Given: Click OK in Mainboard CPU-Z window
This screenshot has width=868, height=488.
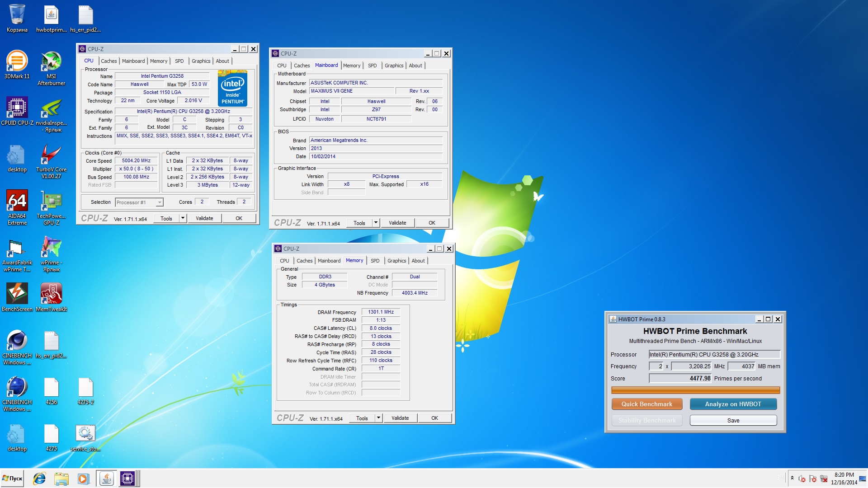Looking at the screenshot, I should pos(432,223).
